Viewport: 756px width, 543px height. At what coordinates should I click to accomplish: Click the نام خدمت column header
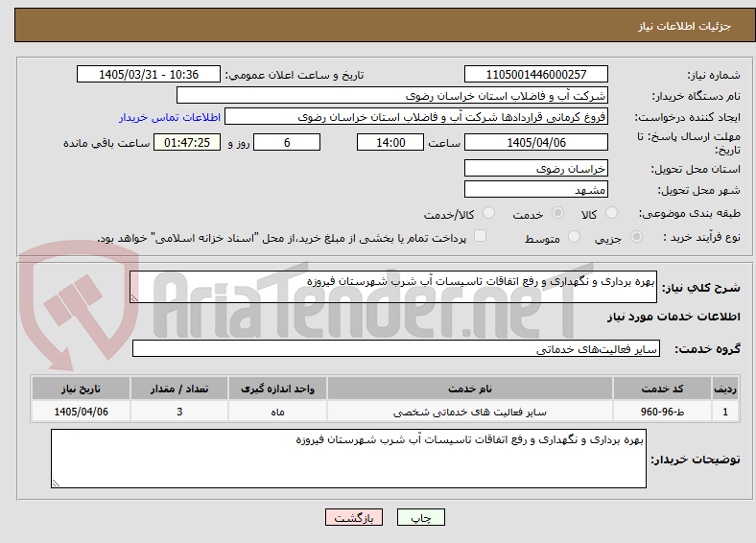pyautogui.click(x=470, y=389)
